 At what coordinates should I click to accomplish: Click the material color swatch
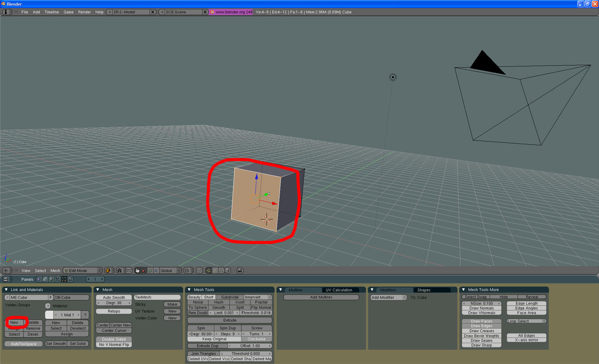pos(49,315)
